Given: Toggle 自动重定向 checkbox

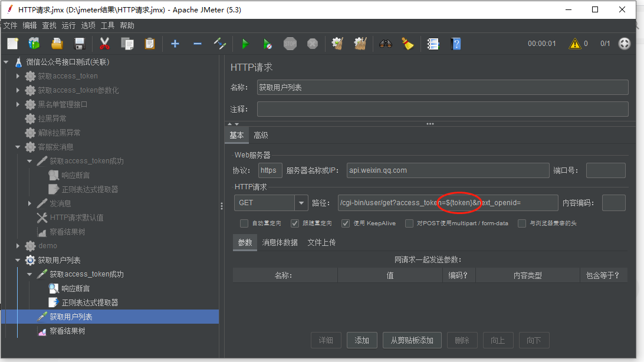Looking at the screenshot, I should pyautogui.click(x=244, y=223).
